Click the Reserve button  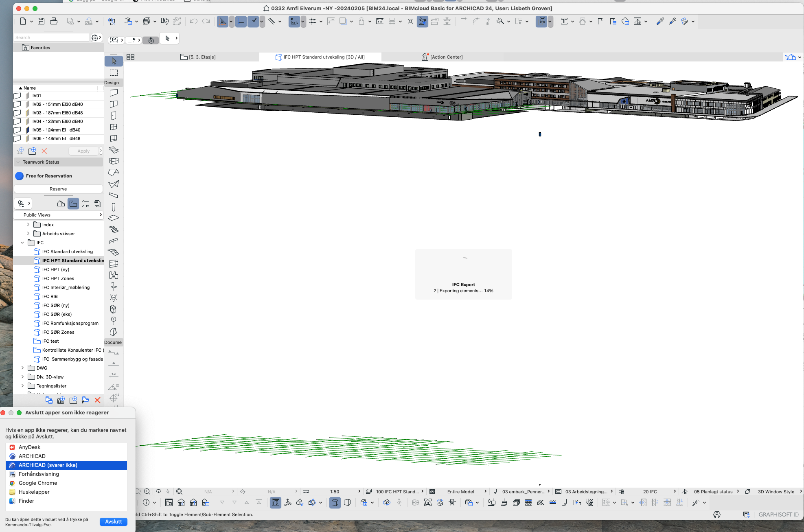58,189
